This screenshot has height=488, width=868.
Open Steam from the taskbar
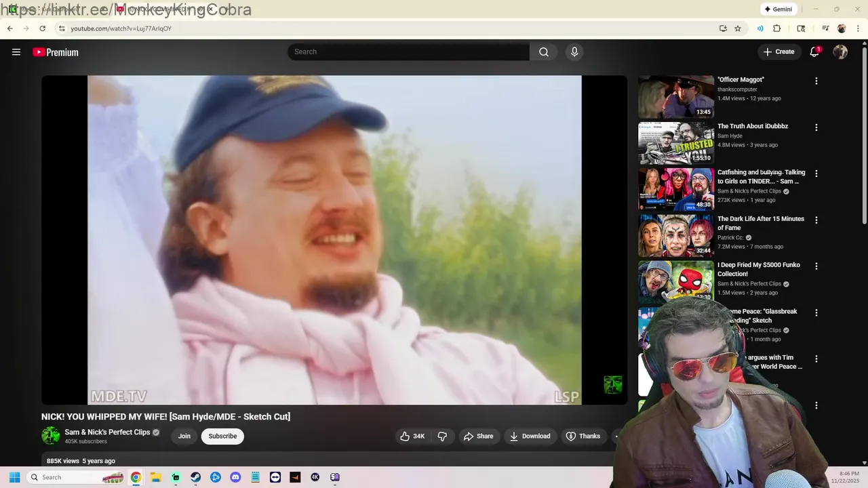coord(195,477)
